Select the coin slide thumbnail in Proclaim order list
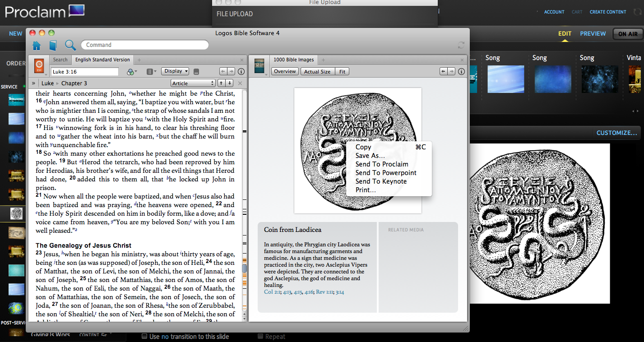This screenshot has height=342, width=644. pyautogui.click(x=16, y=213)
